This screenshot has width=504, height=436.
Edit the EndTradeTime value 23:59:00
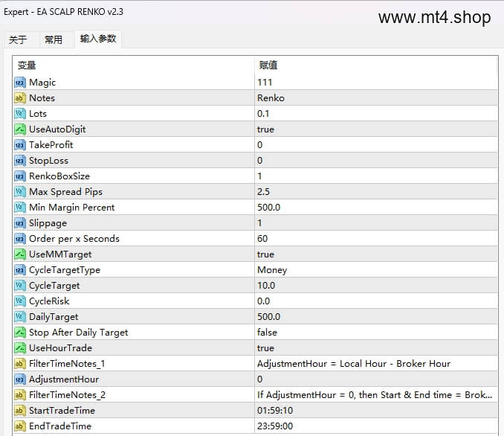click(x=376, y=426)
